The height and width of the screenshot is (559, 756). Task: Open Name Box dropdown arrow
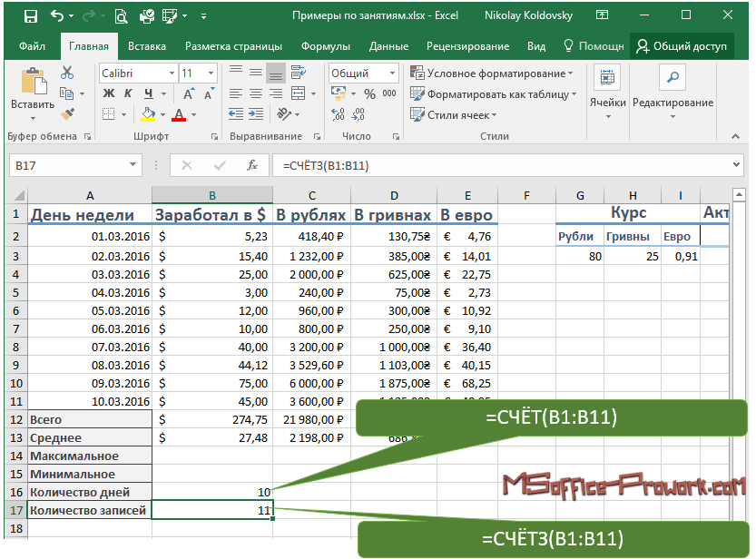(x=133, y=165)
